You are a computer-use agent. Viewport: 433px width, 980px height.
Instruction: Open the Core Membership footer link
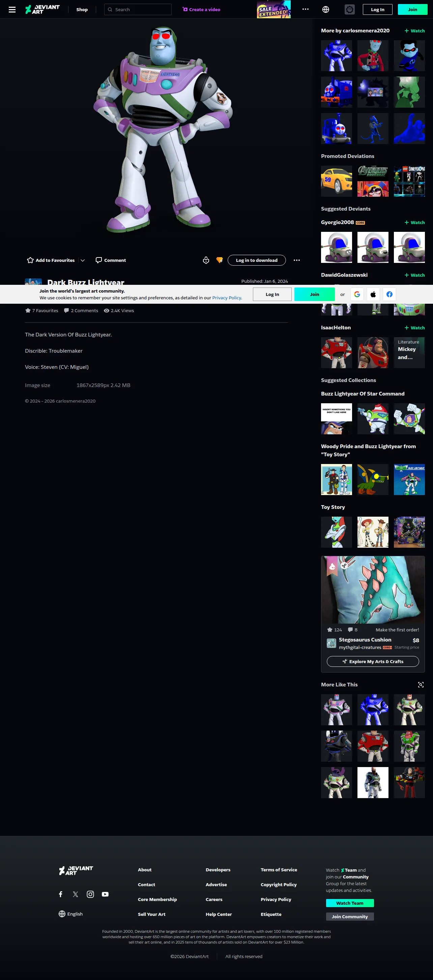157,899
